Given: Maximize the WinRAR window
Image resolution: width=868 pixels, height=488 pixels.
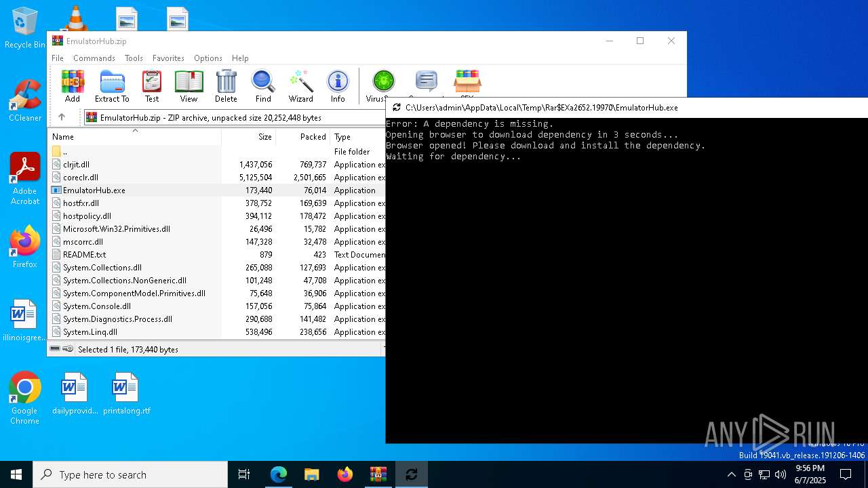Looking at the screenshot, I should [x=640, y=41].
